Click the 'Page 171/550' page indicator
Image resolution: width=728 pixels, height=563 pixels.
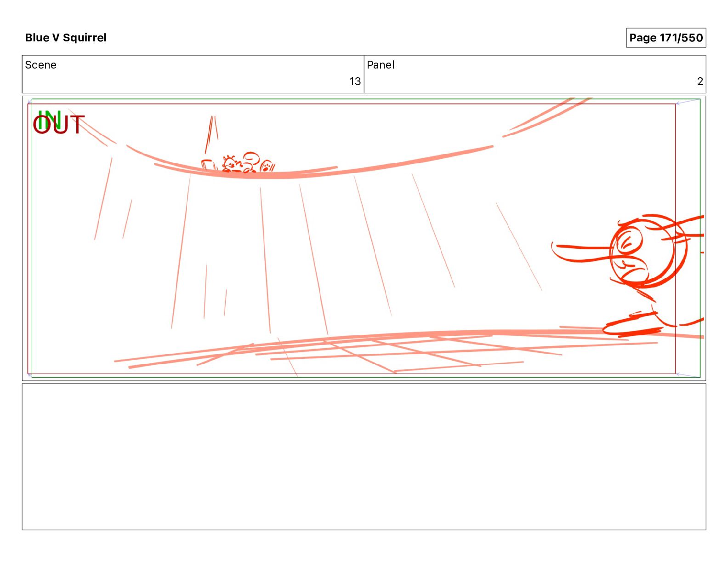(x=666, y=38)
